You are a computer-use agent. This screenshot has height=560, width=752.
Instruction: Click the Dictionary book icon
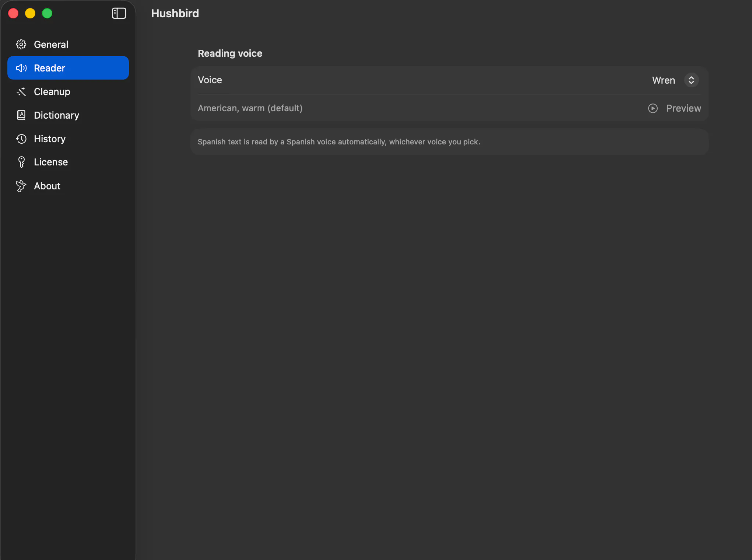pyautogui.click(x=21, y=115)
